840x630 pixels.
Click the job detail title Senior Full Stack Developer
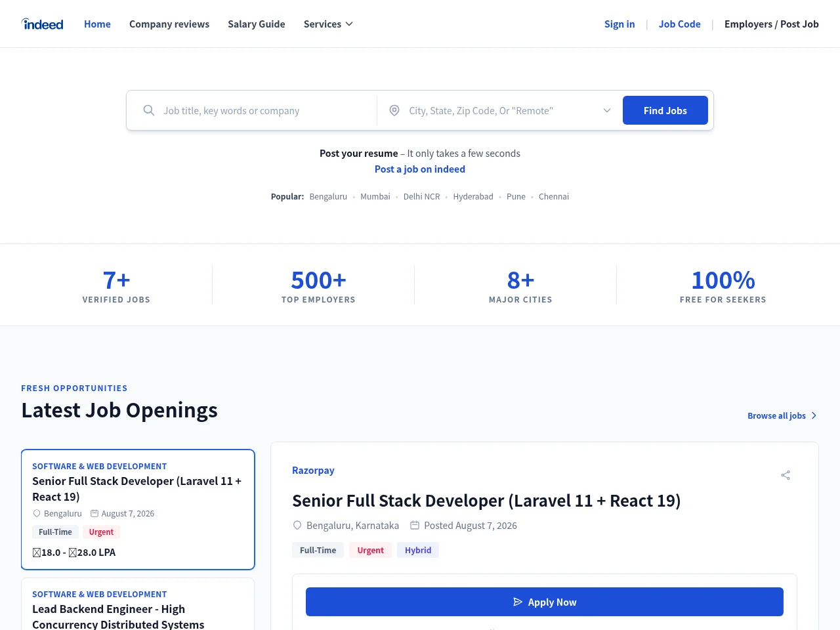[x=486, y=500]
